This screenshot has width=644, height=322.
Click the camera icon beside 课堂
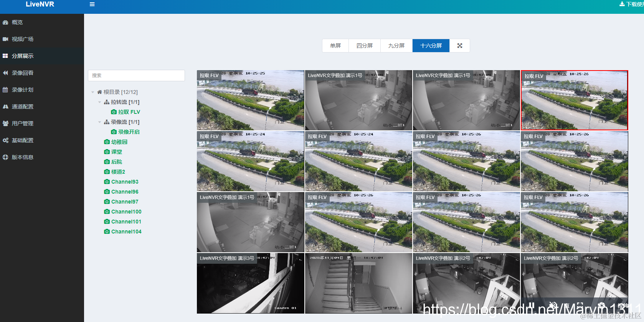(x=107, y=152)
